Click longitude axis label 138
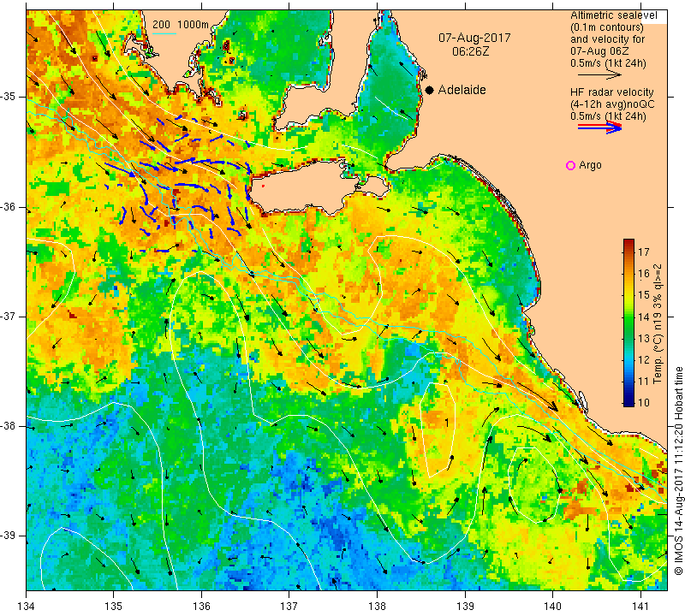685x616 pixels. pyautogui.click(x=377, y=607)
